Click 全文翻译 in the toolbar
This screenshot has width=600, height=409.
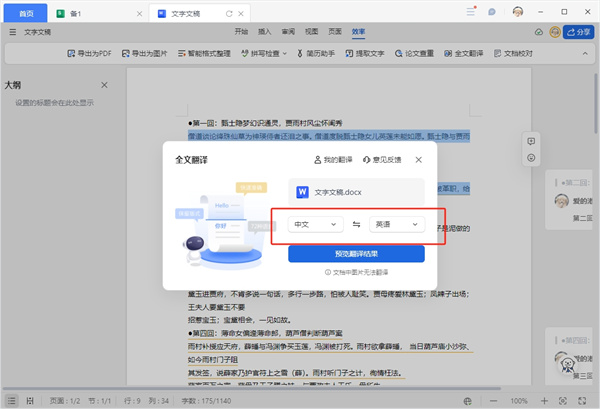click(463, 54)
